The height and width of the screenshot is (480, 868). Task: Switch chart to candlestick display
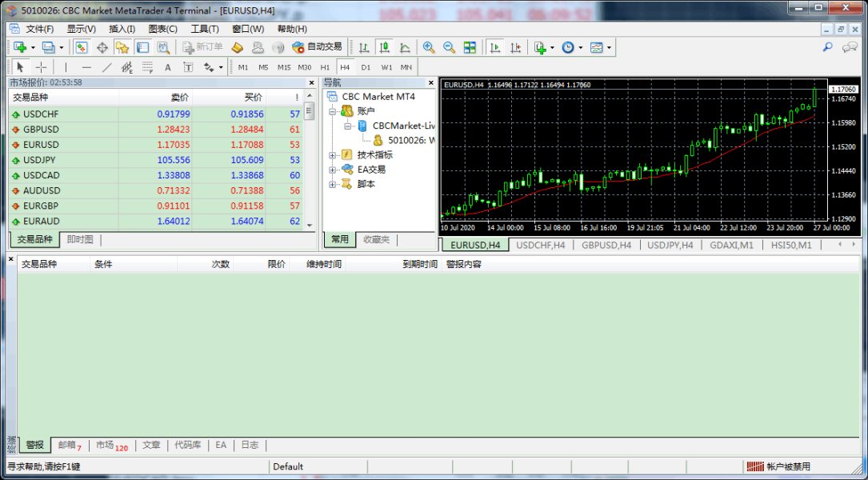point(384,47)
